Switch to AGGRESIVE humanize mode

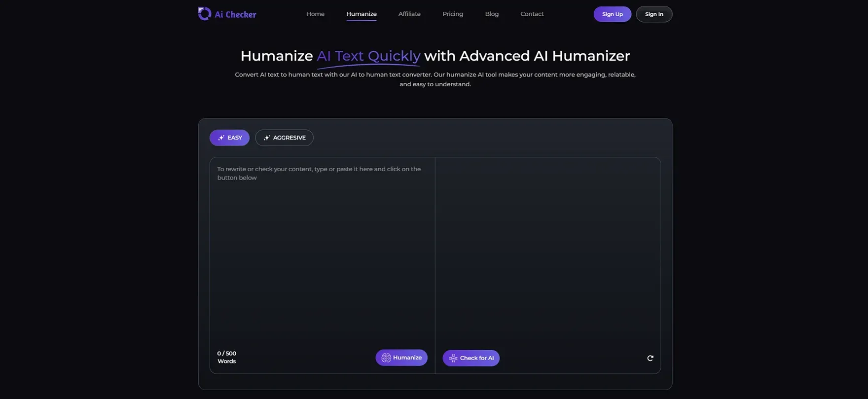284,138
